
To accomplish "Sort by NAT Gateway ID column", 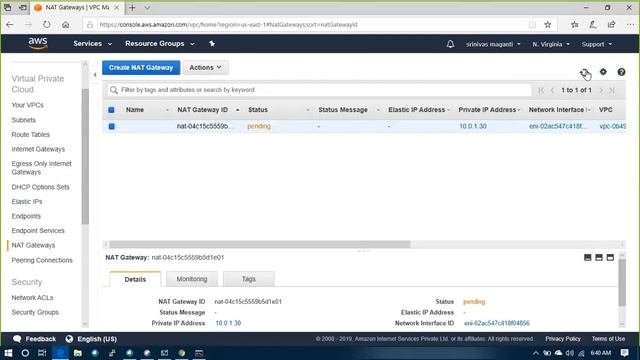I will (x=202, y=110).
